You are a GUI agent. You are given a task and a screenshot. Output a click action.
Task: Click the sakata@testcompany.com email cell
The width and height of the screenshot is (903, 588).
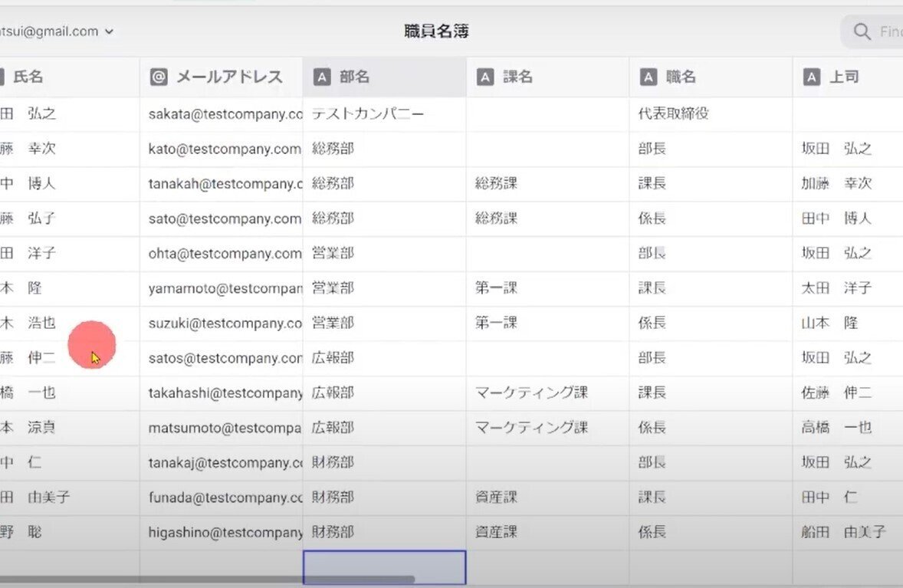222,113
